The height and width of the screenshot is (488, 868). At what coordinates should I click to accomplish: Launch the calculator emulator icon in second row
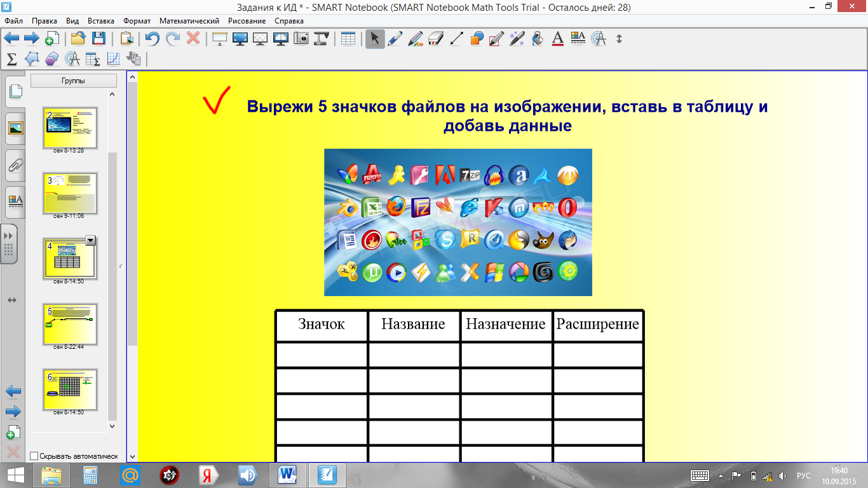[x=133, y=59]
